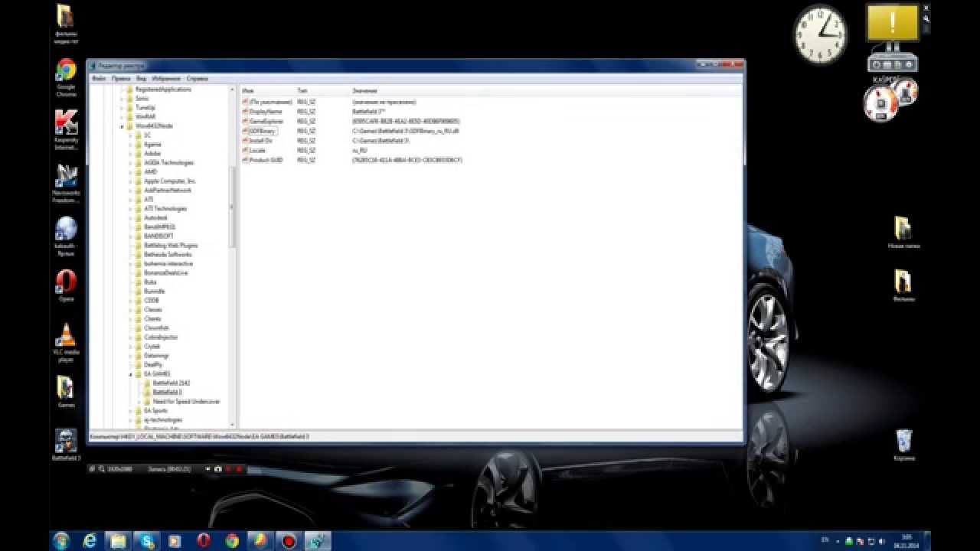This screenshot has height=551, width=980.
Task: Open the Help (Справка) menu
Action: click(x=197, y=79)
